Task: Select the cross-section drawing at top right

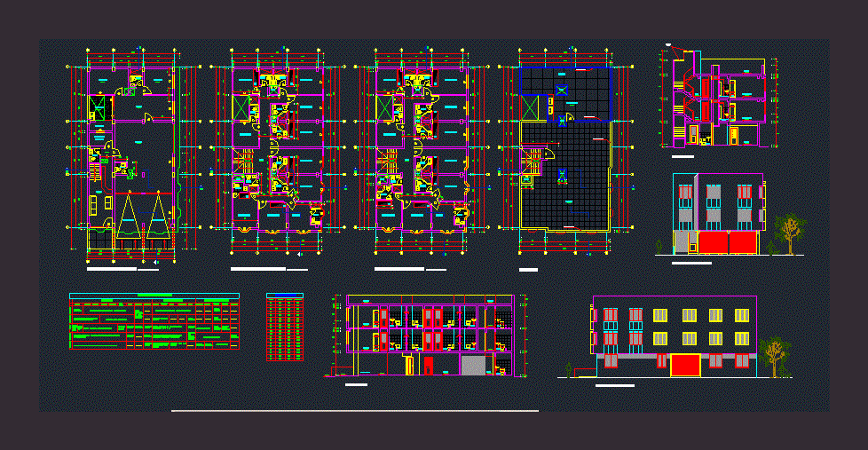Action: click(x=719, y=102)
